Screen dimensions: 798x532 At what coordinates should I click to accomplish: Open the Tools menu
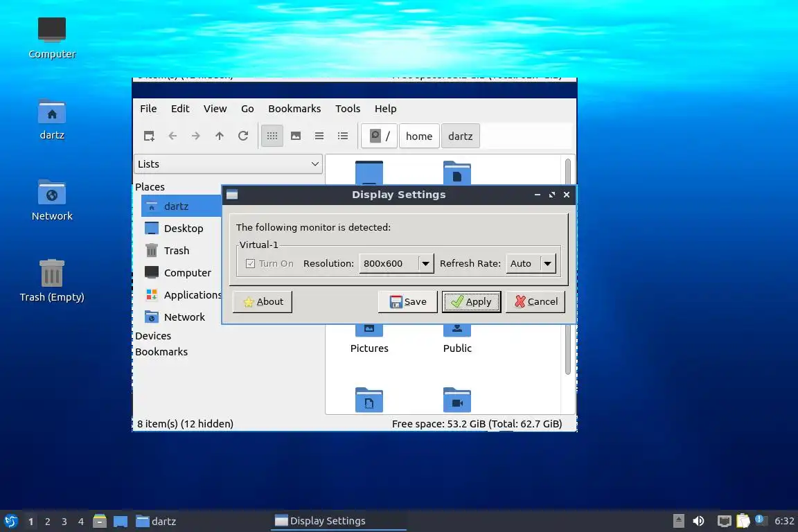[x=348, y=109]
